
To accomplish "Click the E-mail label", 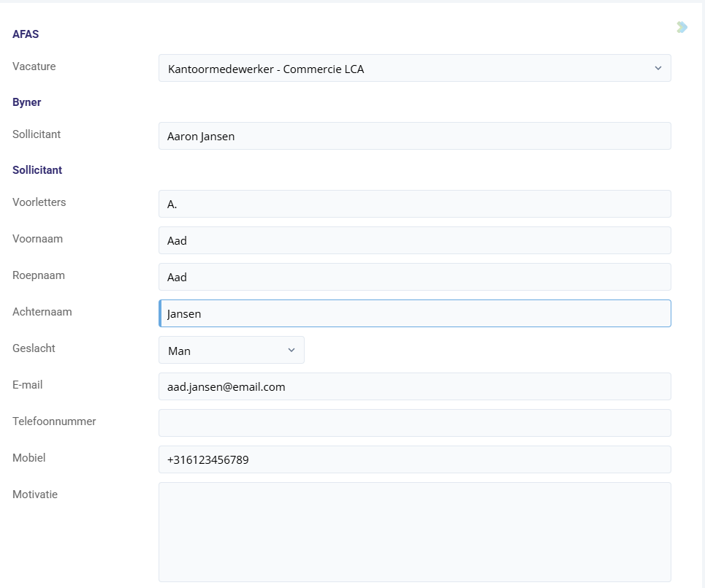I will point(28,385).
